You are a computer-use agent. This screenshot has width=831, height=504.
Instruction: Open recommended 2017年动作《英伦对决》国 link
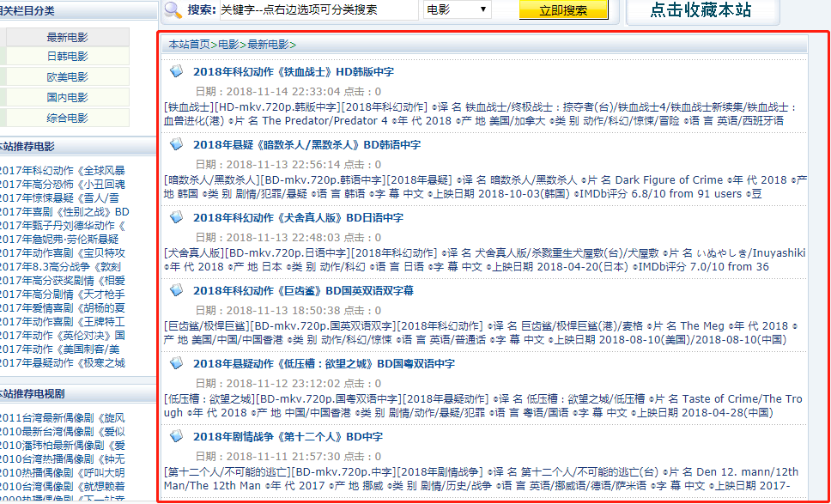point(62,336)
